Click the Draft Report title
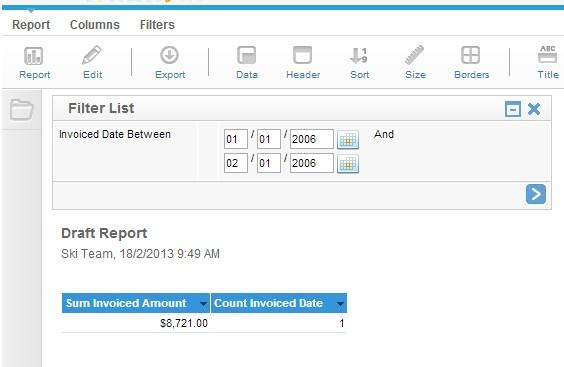This screenshot has height=367, width=564. (104, 233)
